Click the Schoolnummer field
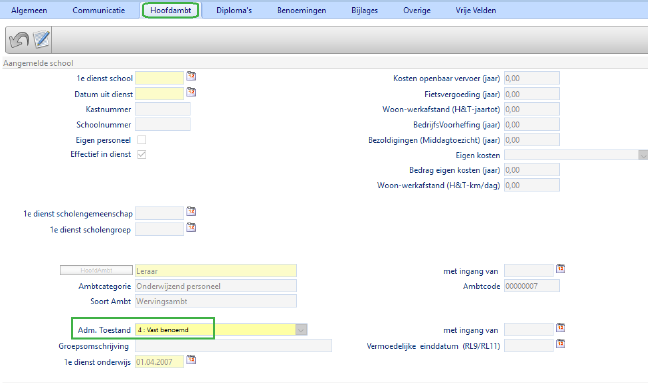This screenshot has height=383, width=648. (163, 124)
